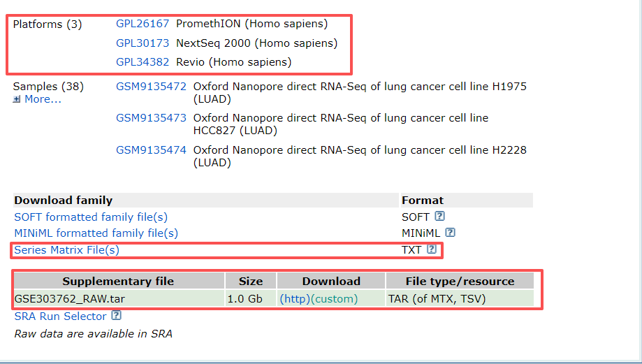Click help icon next to SOFT format

439,216
